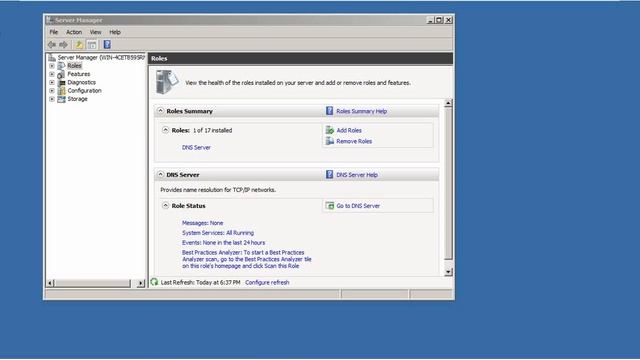Click the Server Manager title bar icon
Image resolution: width=640 pixels, height=360 pixels.
coord(50,20)
